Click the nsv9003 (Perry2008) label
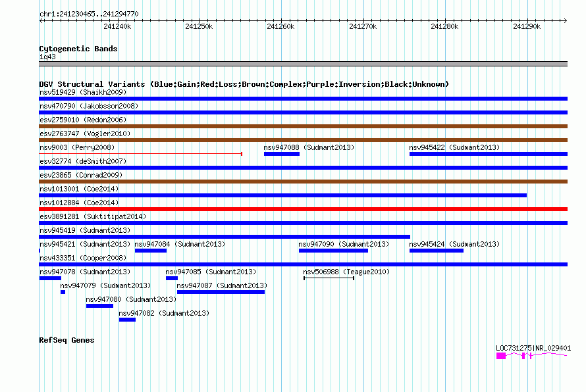Image resolution: width=586 pixels, height=392 pixels. pos(77,147)
